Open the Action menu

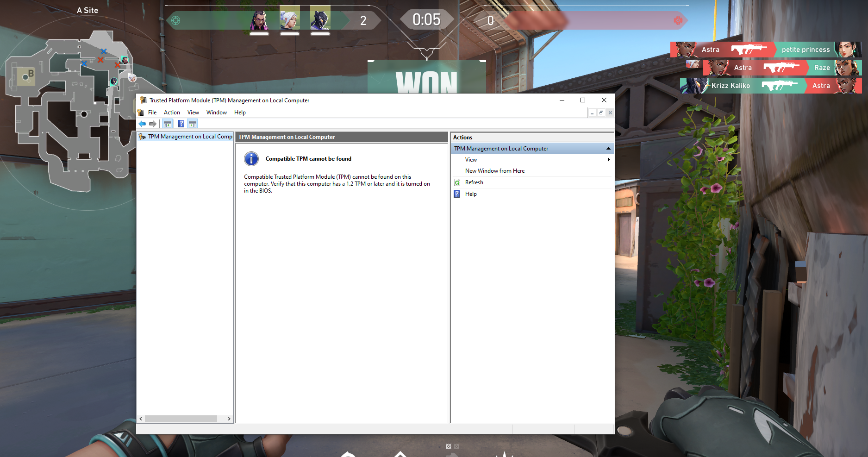coord(172,113)
